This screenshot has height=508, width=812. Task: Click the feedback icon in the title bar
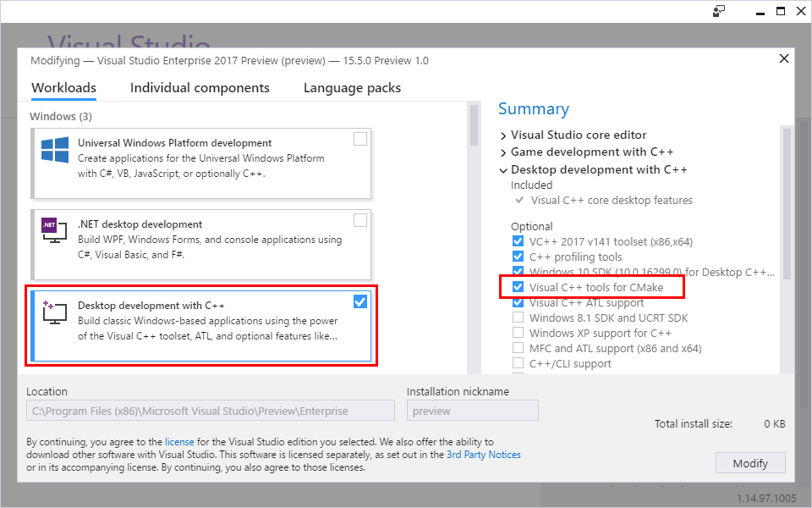click(x=719, y=11)
